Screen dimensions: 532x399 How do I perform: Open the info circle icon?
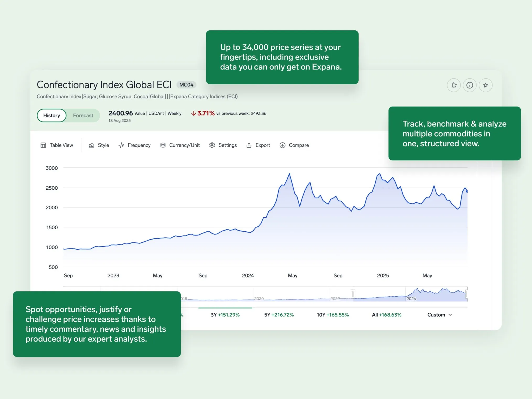[470, 85]
